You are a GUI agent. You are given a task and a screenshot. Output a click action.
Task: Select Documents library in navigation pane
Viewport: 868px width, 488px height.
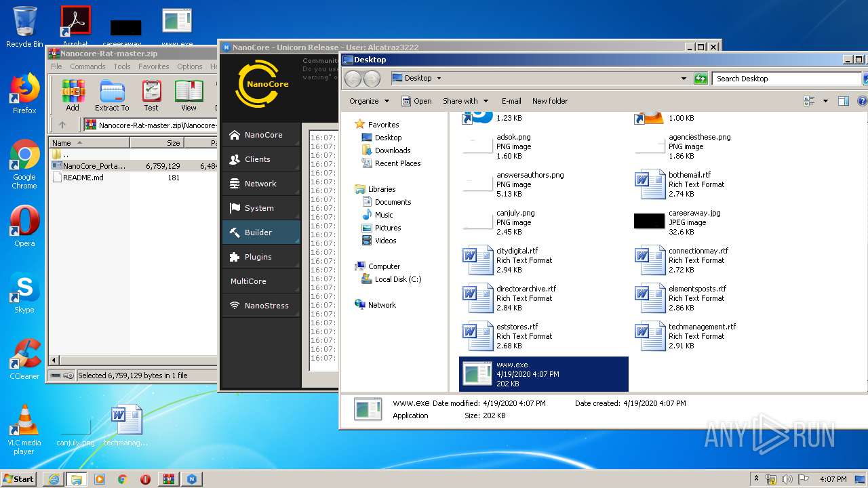click(x=393, y=202)
